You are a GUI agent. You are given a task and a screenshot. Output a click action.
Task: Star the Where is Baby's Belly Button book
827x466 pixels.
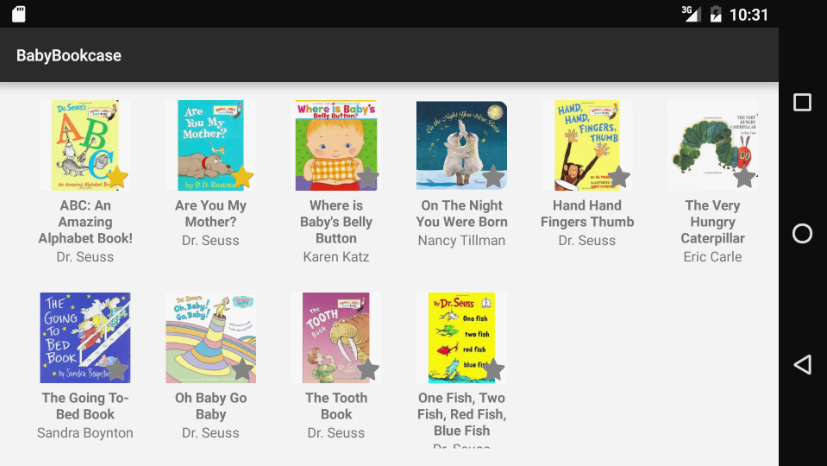(368, 178)
